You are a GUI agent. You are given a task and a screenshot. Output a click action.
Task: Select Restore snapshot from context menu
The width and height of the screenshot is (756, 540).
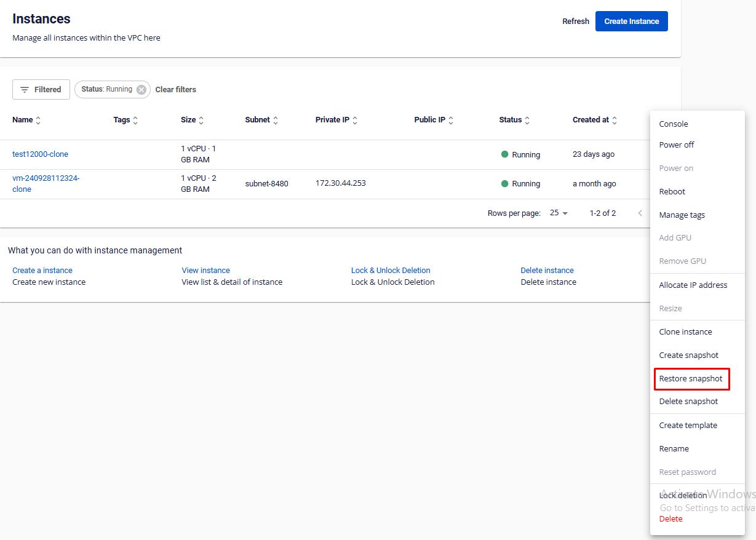point(691,379)
